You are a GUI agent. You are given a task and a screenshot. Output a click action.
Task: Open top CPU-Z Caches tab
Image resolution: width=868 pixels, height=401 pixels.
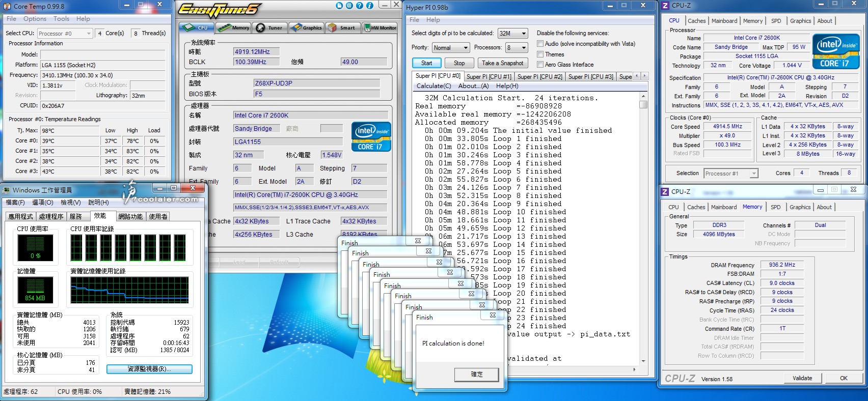[x=696, y=21]
